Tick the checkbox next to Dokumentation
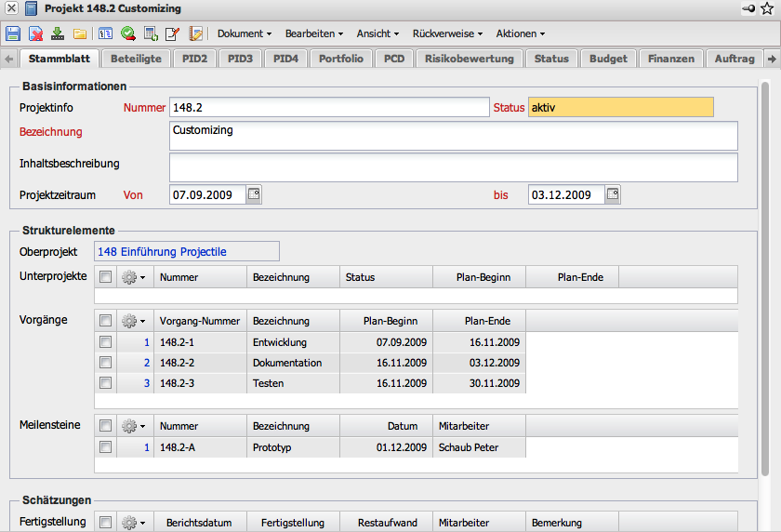 pos(105,363)
